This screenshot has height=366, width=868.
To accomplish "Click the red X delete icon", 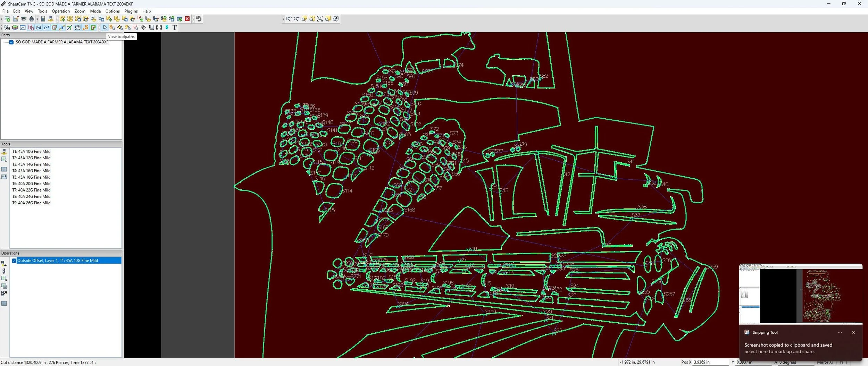I will (187, 19).
